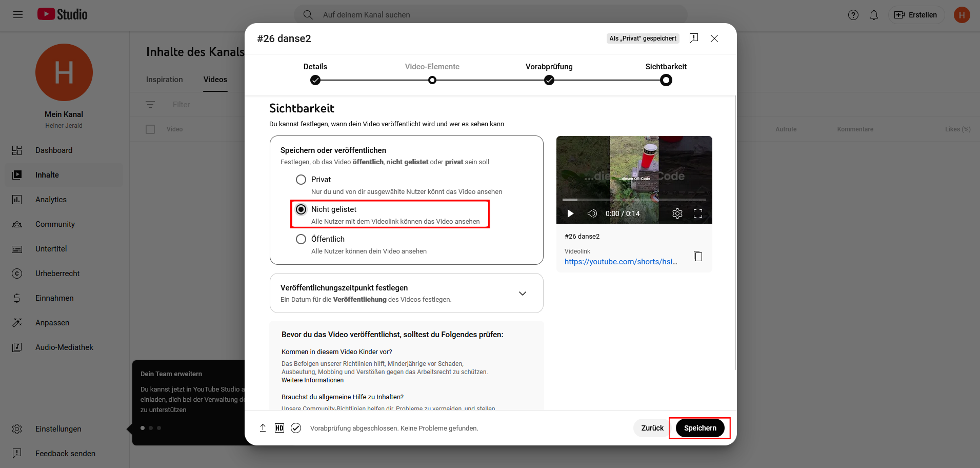The width and height of the screenshot is (980, 468).
Task: Go to the Details step
Action: tap(315, 80)
